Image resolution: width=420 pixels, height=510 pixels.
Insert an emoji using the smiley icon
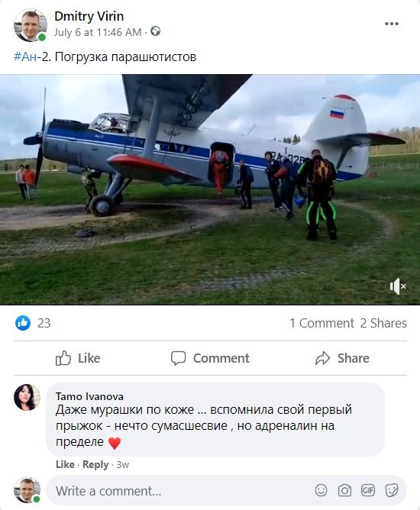(x=321, y=490)
